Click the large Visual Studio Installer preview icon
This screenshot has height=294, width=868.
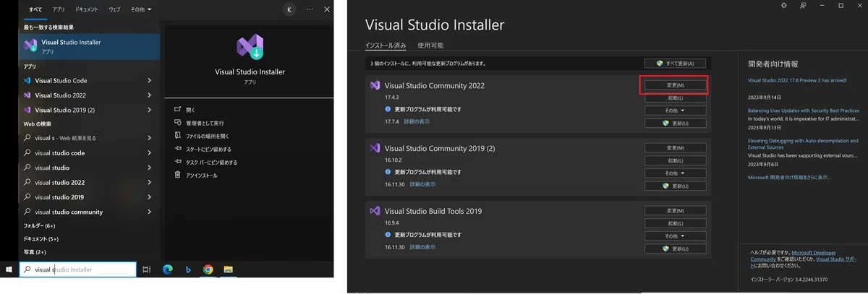coord(250,48)
